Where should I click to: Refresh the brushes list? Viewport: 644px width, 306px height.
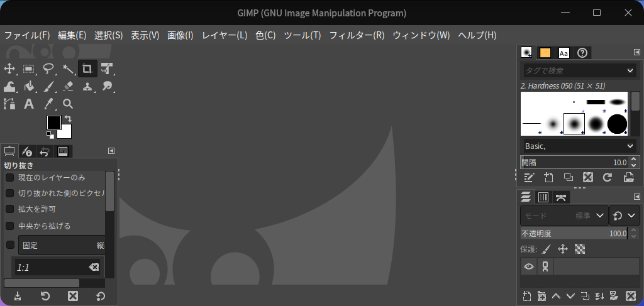click(608, 178)
